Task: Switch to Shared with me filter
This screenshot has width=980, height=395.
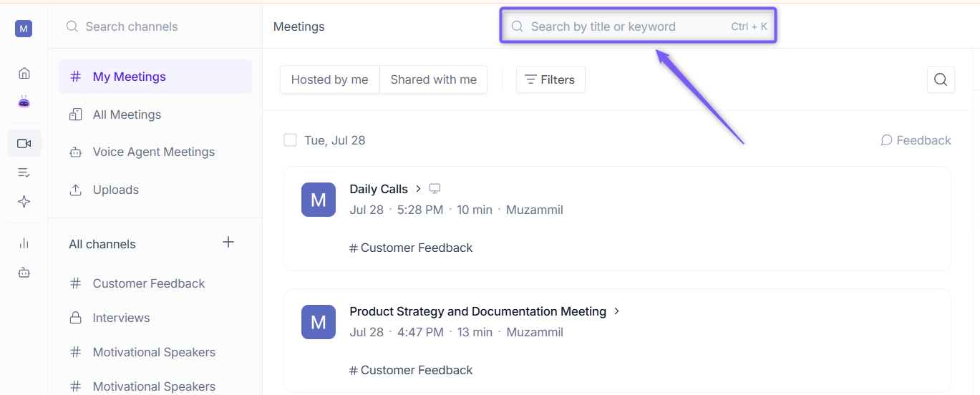Action: [433, 79]
